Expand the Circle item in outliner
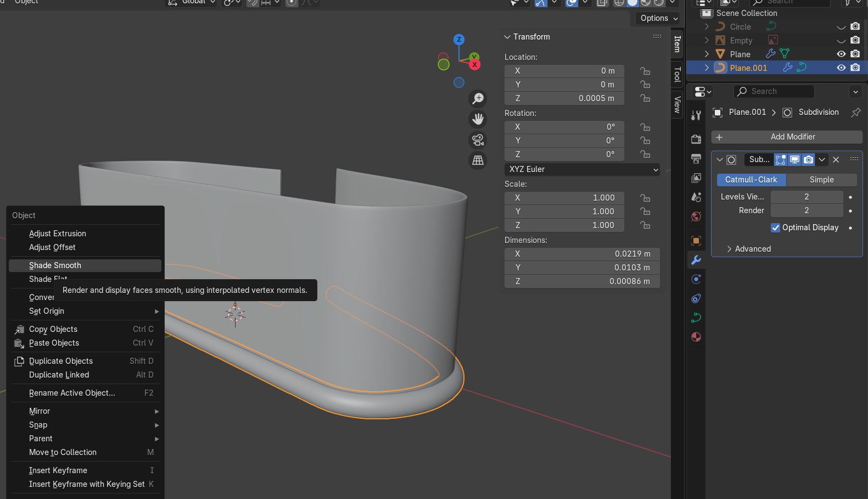The image size is (868, 499). coord(707,26)
